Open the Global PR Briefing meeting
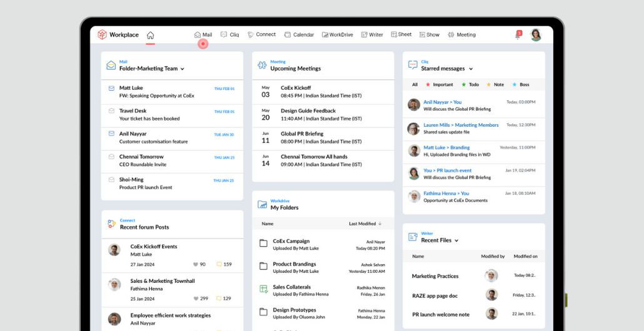644x331 pixels. coord(323,137)
